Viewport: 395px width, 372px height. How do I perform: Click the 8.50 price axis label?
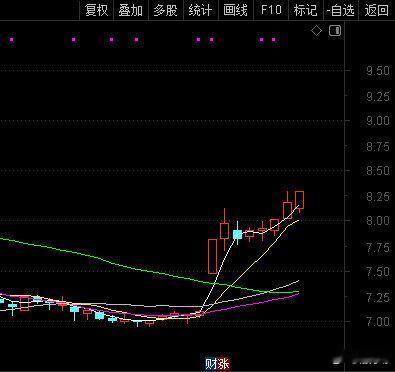coord(378,171)
